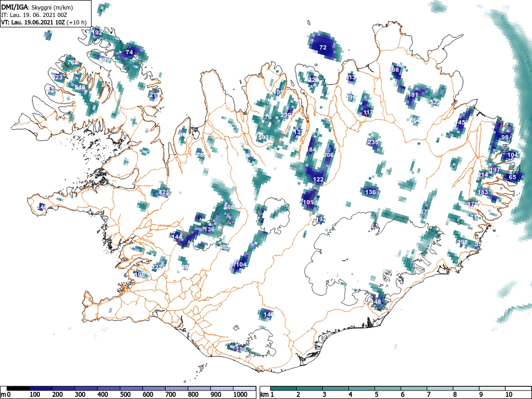Click the dark teal 1–2 km legend swatch
The image size is (532, 399).
pos(284,388)
